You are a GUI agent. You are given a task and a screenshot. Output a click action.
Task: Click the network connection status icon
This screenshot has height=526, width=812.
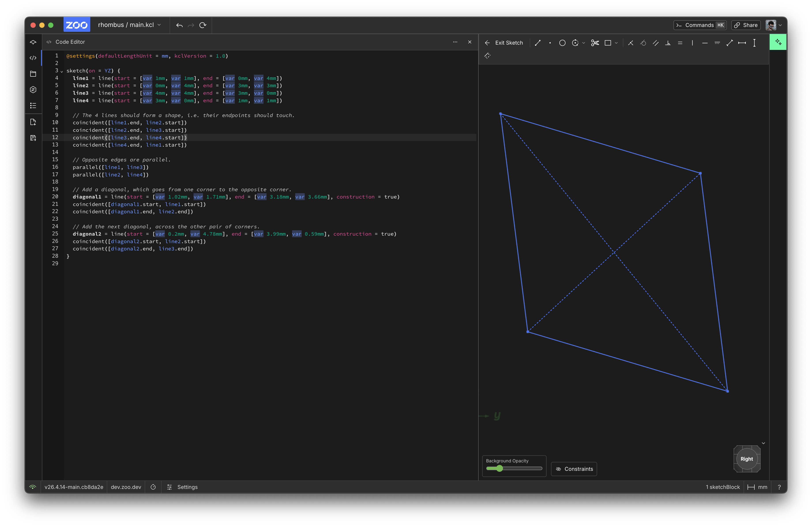(x=33, y=487)
